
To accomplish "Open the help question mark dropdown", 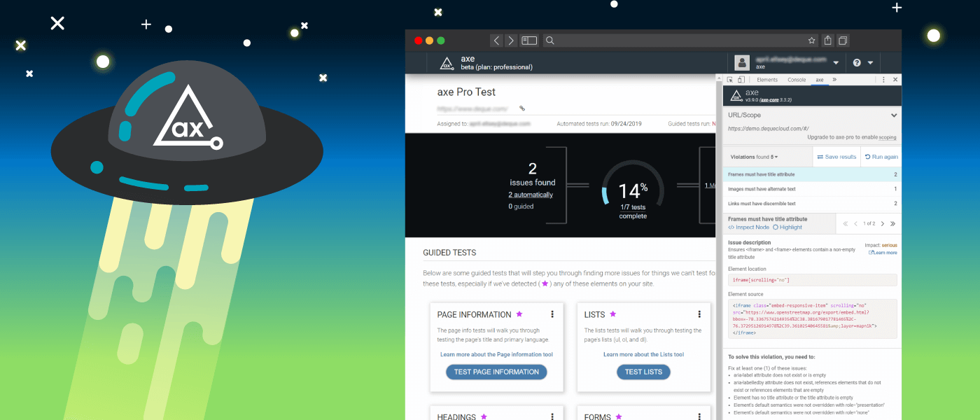I will coord(862,63).
